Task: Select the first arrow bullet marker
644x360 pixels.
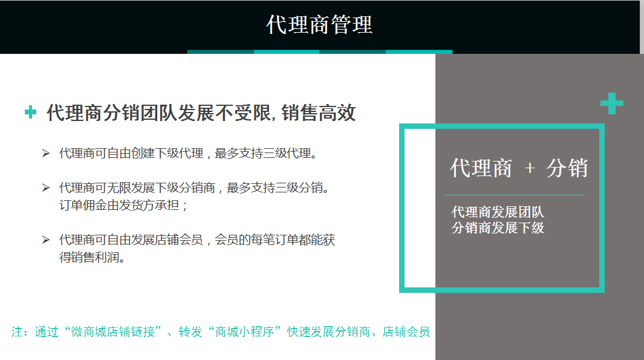Action: [44, 152]
